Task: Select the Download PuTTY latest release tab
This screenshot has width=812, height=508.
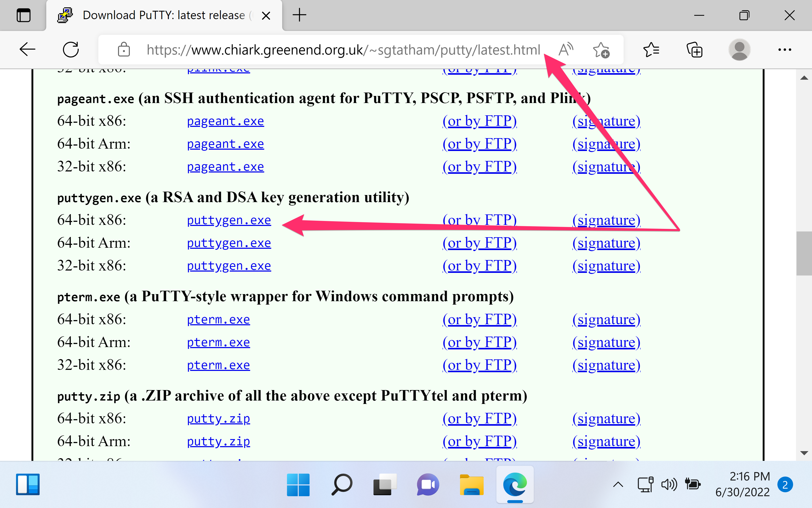Action: 164,15
